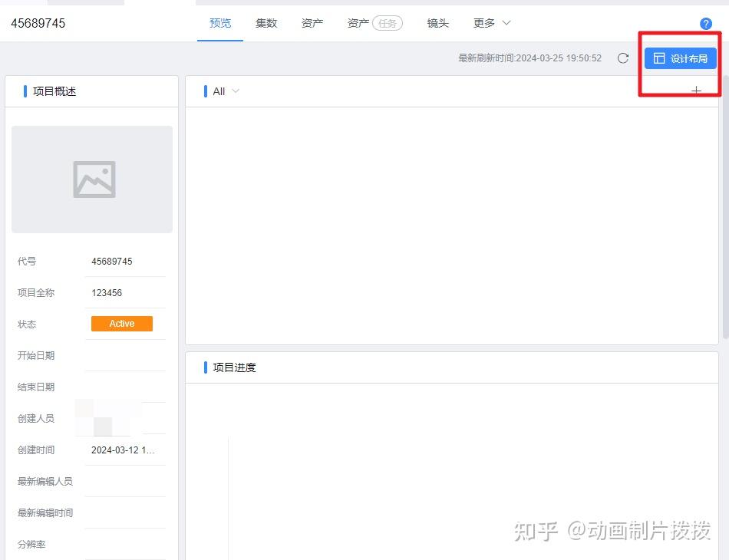Click the 设计布局 button
Screen dimensions: 729x560
pyautogui.click(x=680, y=58)
